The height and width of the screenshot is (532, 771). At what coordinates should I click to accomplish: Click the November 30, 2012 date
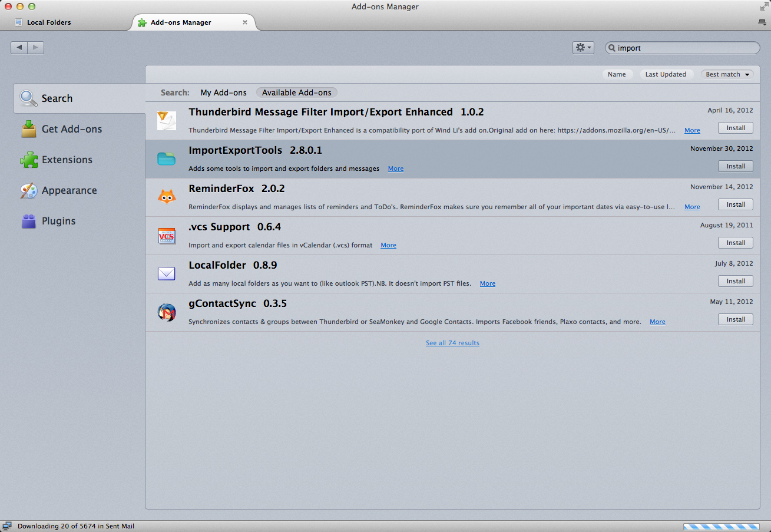click(x=722, y=148)
